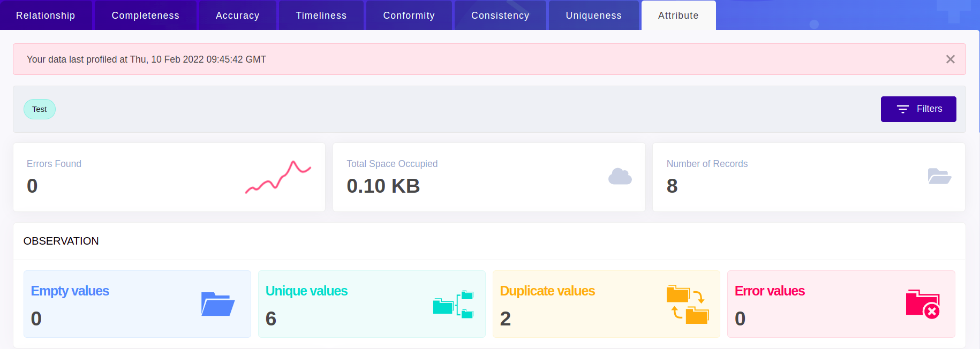
Task: Click the active Attribute tab
Action: [678, 16]
